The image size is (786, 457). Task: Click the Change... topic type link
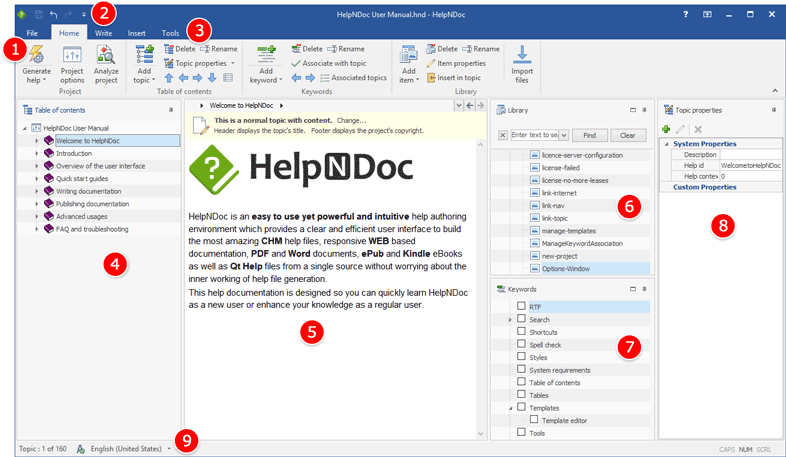tap(351, 120)
